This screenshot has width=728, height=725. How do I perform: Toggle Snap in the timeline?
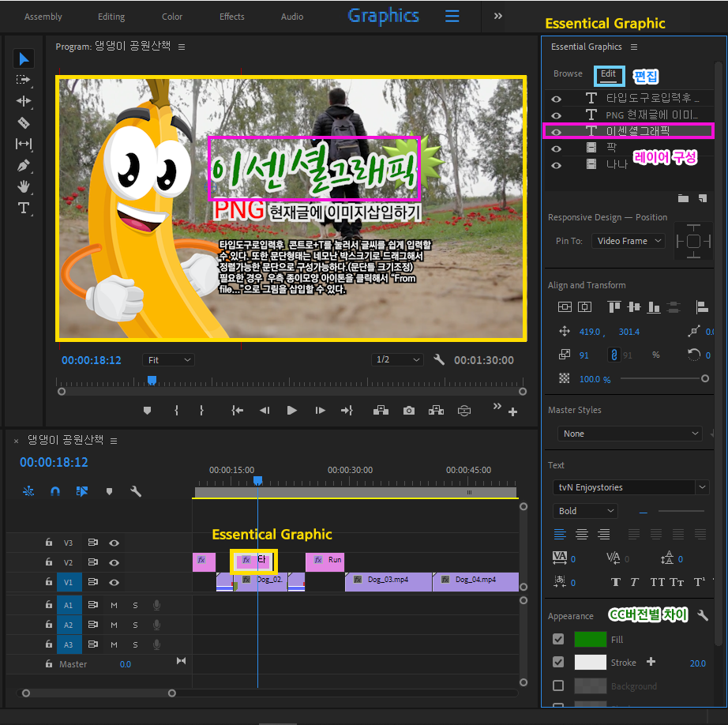(55, 491)
